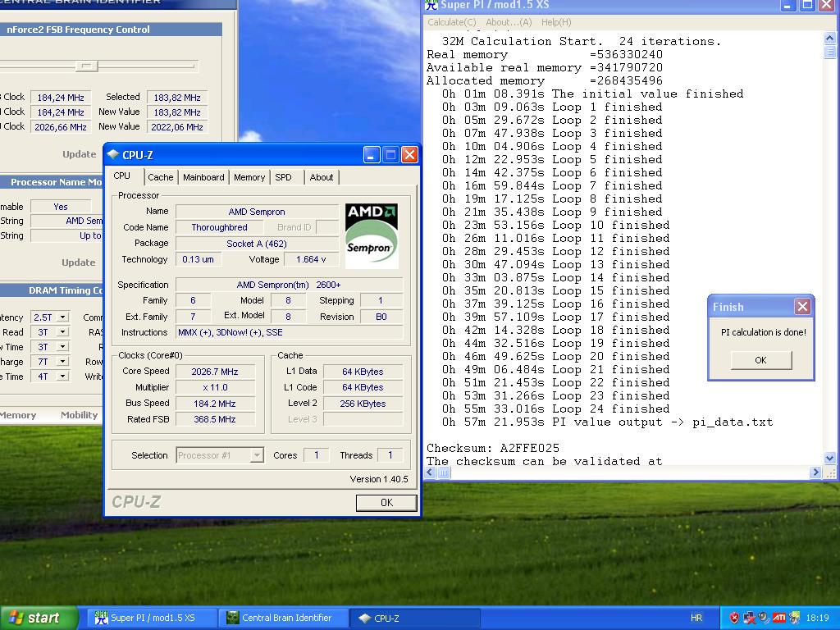The width and height of the screenshot is (840, 630).
Task: Click OK in the Finish dialog
Action: pos(760,360)
